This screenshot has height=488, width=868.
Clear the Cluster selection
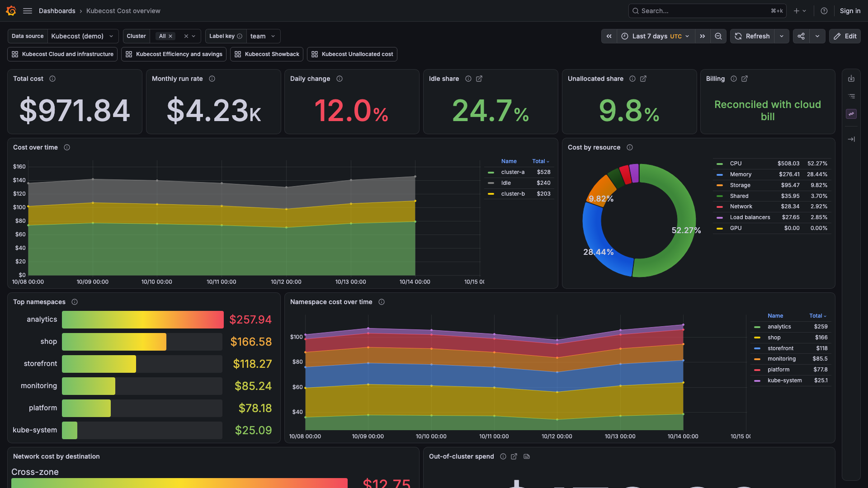pyautogui.click(x=186, y=36)
